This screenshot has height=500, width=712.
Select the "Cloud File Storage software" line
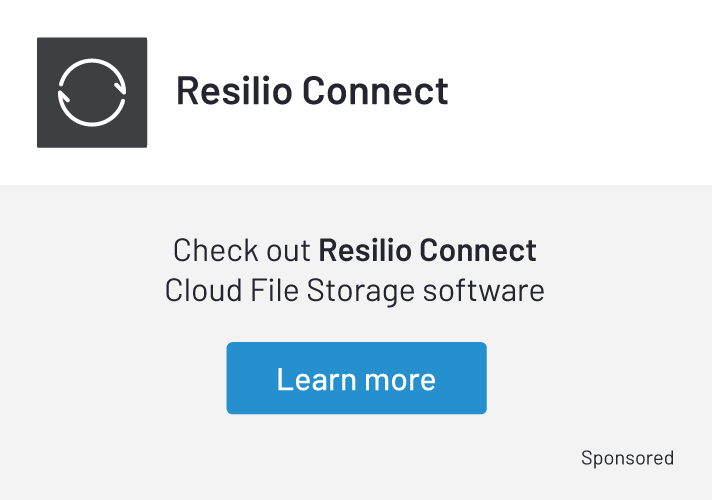click(x=355, y=291)
